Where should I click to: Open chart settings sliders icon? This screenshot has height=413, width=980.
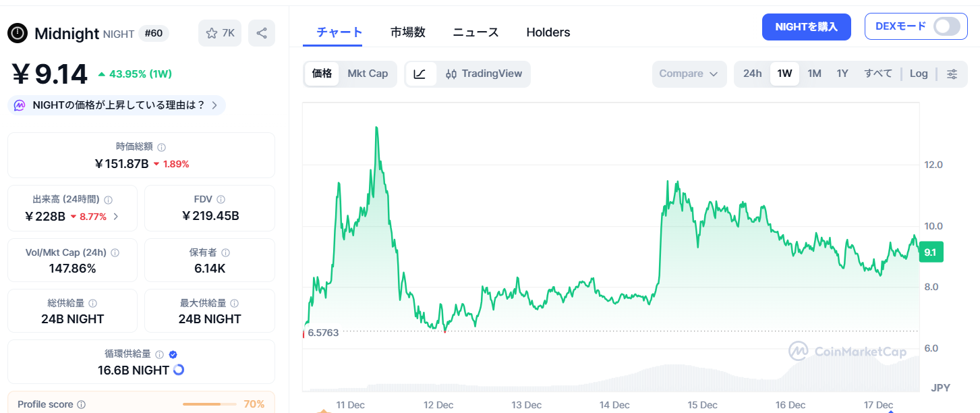click(952, 74)
